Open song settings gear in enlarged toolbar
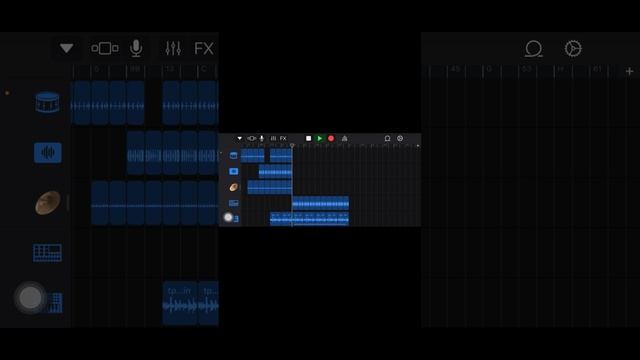Image resolution: width=640 pixels, height=360 pixels. point(573,49)
